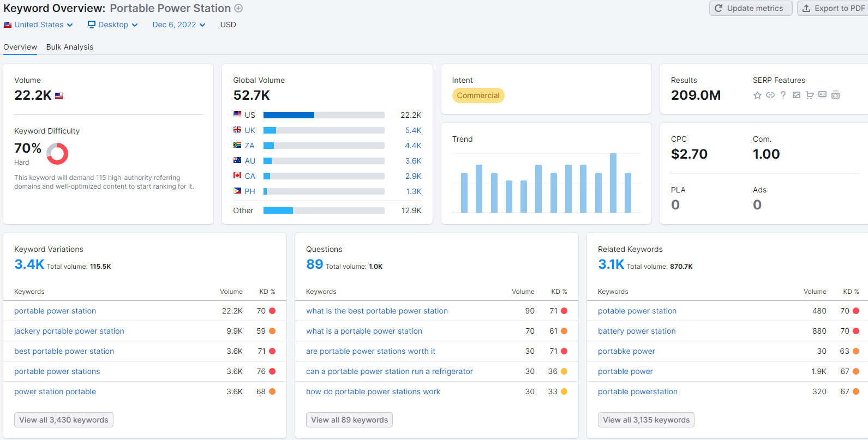Click the Update metrics button

pos(750,8)
